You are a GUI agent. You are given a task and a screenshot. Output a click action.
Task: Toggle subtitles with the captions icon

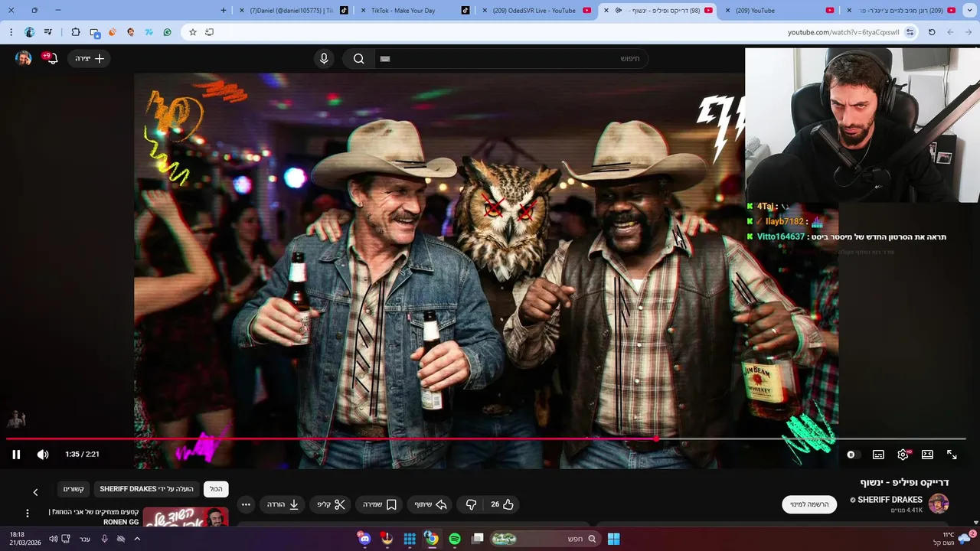click(x=878, y=455)
